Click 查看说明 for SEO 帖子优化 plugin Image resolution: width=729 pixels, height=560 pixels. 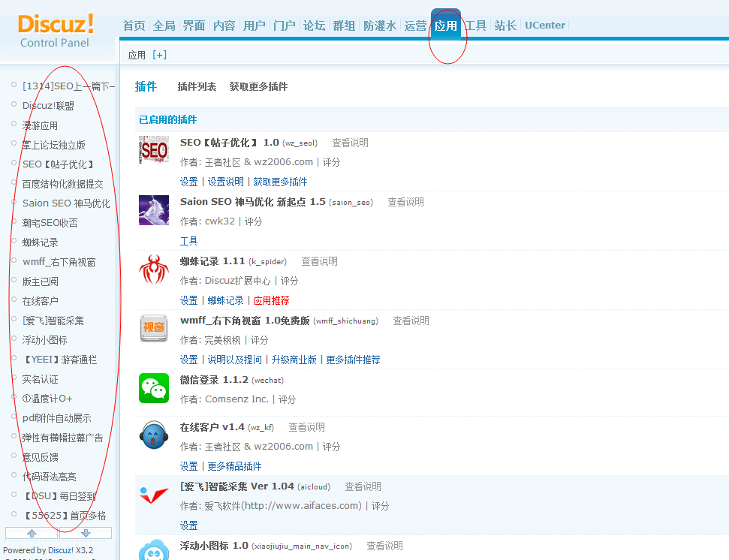tap(350, 143)
